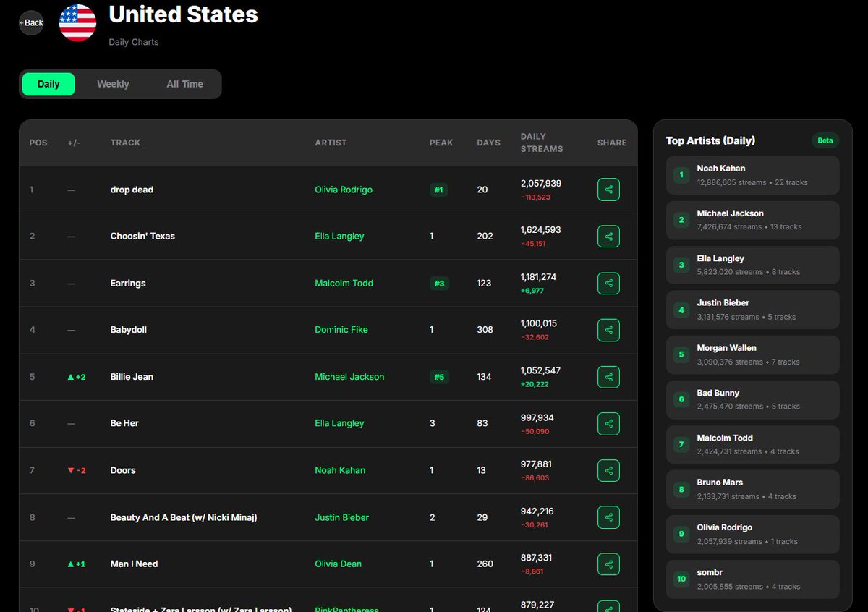Image resolution: width=868 pixels, height=612 pixels.
Task: Share the Billie Jean track
Action: [608, 377]
